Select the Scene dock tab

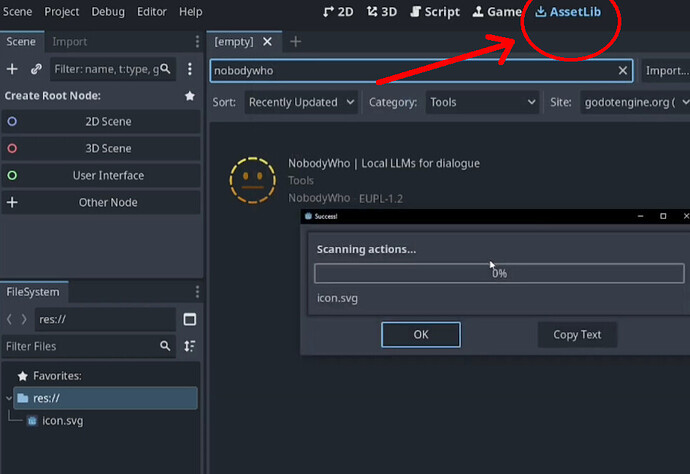click(x=21, y=42)
